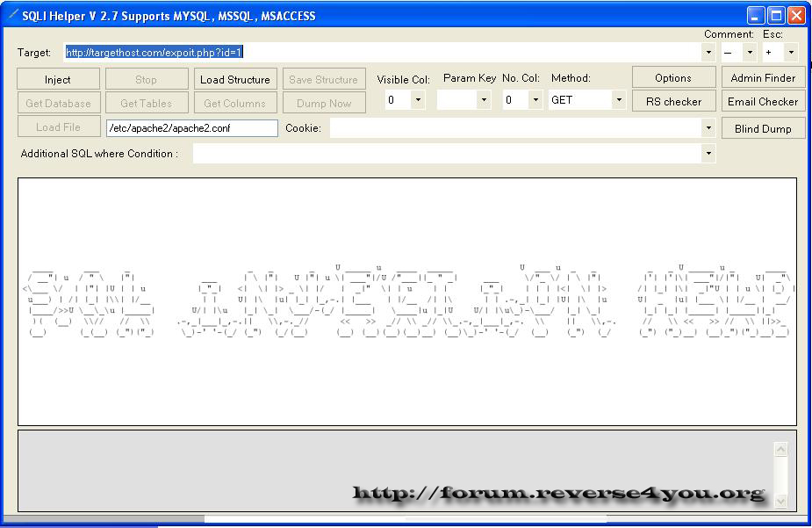
Task: Click the 'Cookie:' label
Action: click(x=304, y=128)
